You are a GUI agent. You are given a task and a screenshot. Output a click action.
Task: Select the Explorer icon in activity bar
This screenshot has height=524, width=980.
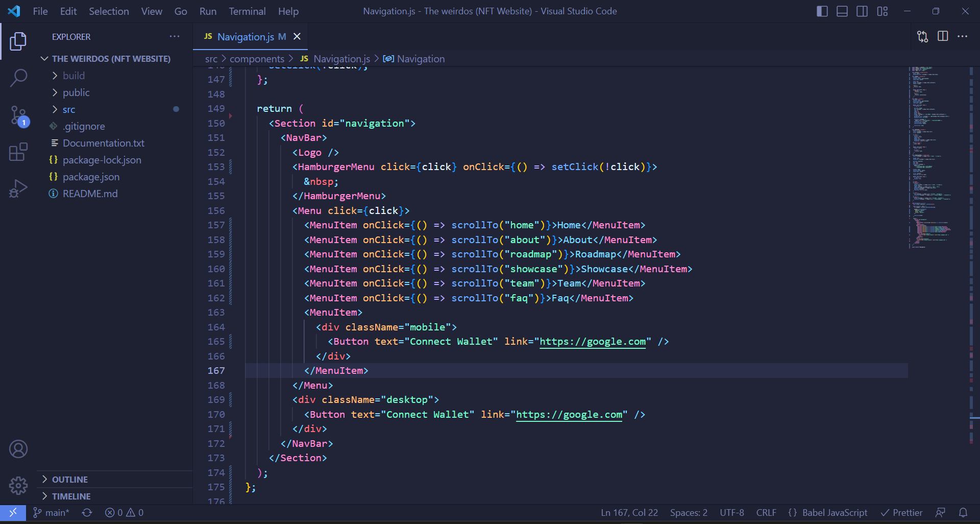pyautogui.click(x=18, y=41)
